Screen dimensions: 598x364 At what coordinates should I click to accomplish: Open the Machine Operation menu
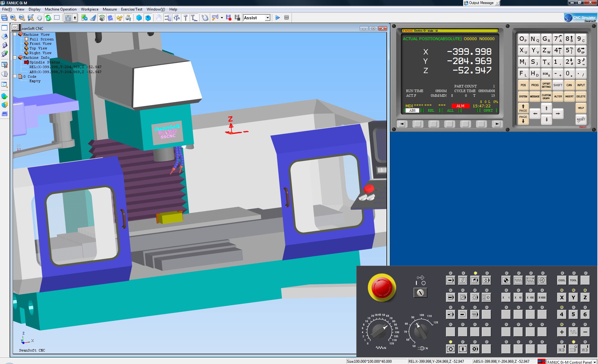60,9
